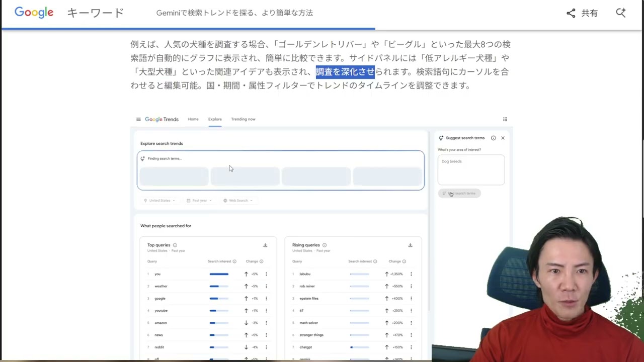Expand the Past year period dropdown
This screenshot has height=362, width=644.
click(x=199, y=201)
